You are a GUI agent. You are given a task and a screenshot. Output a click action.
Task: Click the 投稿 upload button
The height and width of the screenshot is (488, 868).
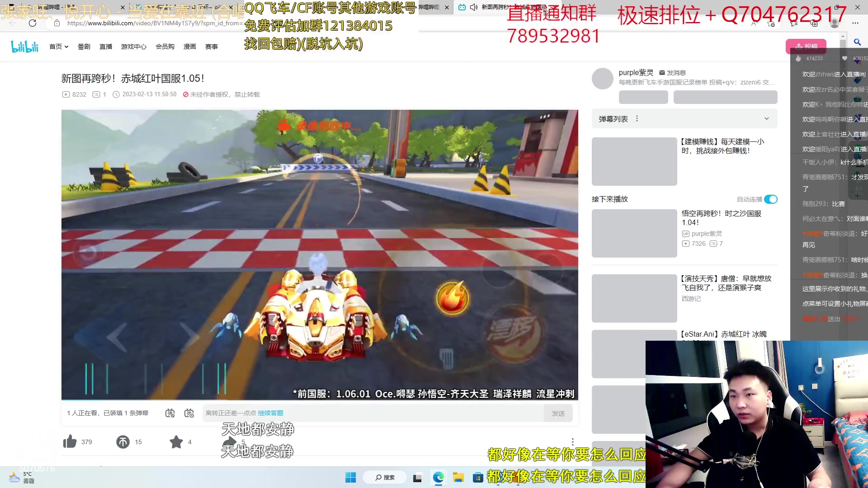806,46
